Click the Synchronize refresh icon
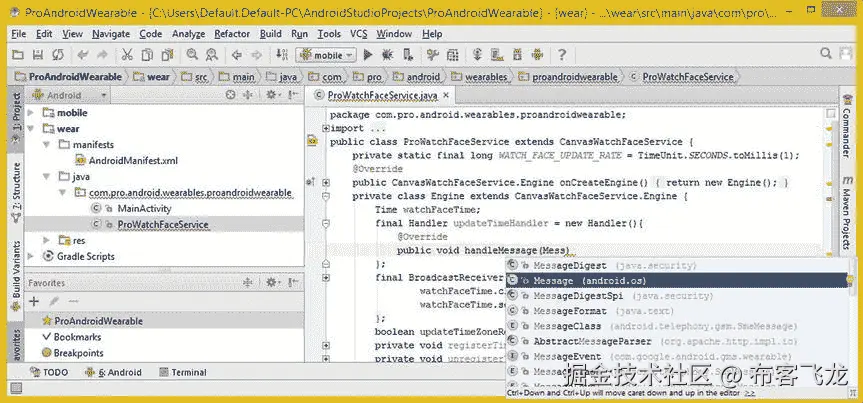863x403 pixels. [x=58, y=55]
